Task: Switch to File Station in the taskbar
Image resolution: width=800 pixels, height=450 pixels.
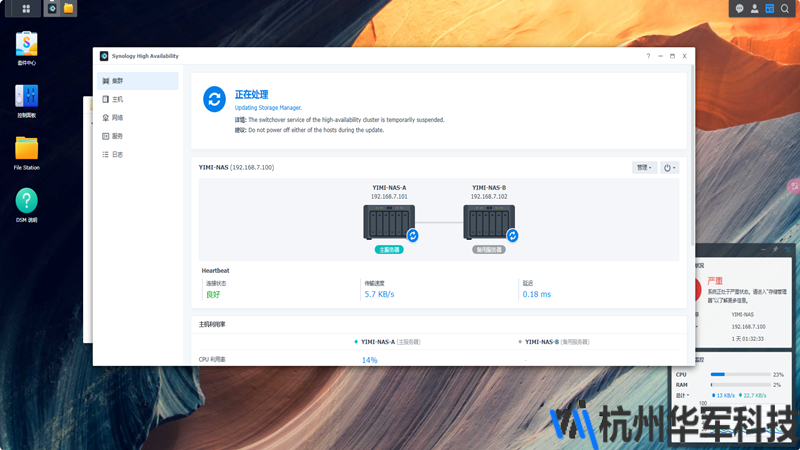Action: coord(68,9)
